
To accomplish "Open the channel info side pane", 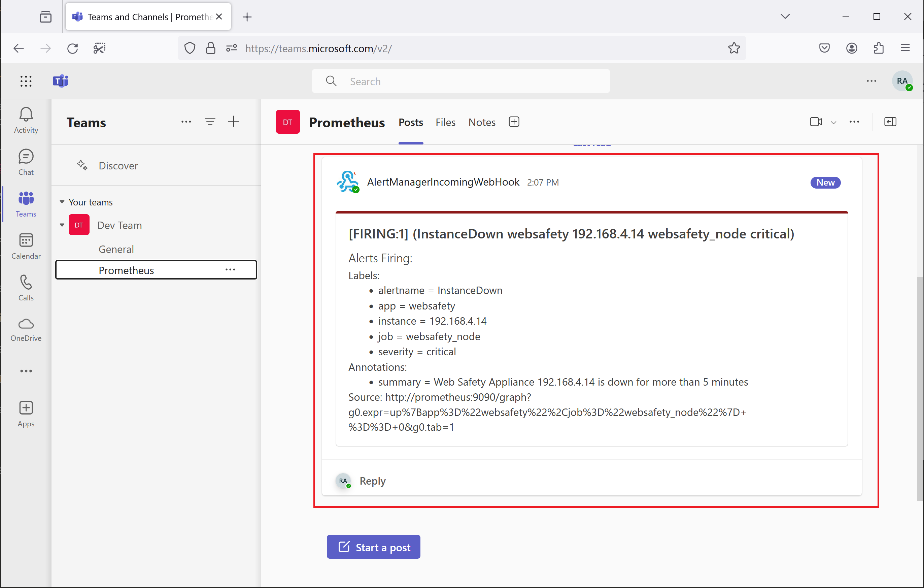I will [890, 122].
